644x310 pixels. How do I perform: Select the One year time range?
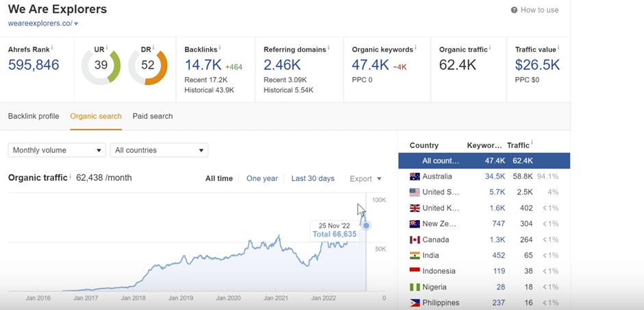pos(262,178)
